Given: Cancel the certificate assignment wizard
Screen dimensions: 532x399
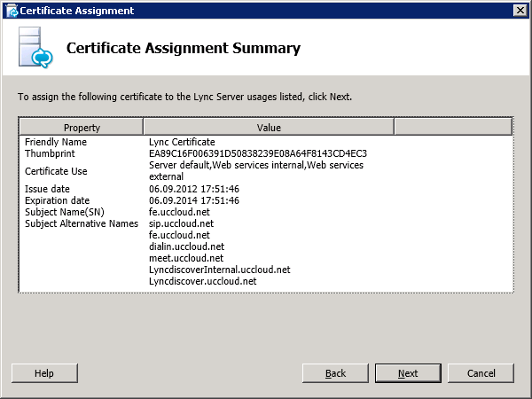Looking at the screenshot, I should pyautogui.click(x=481, y=373).
